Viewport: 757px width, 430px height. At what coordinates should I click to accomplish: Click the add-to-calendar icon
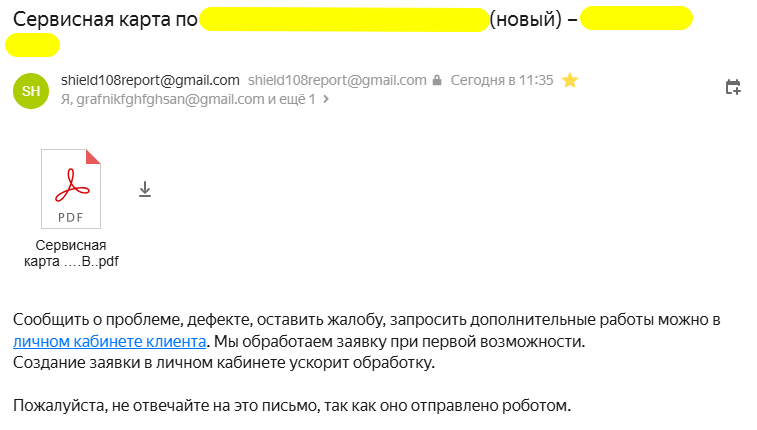[732, 88]
